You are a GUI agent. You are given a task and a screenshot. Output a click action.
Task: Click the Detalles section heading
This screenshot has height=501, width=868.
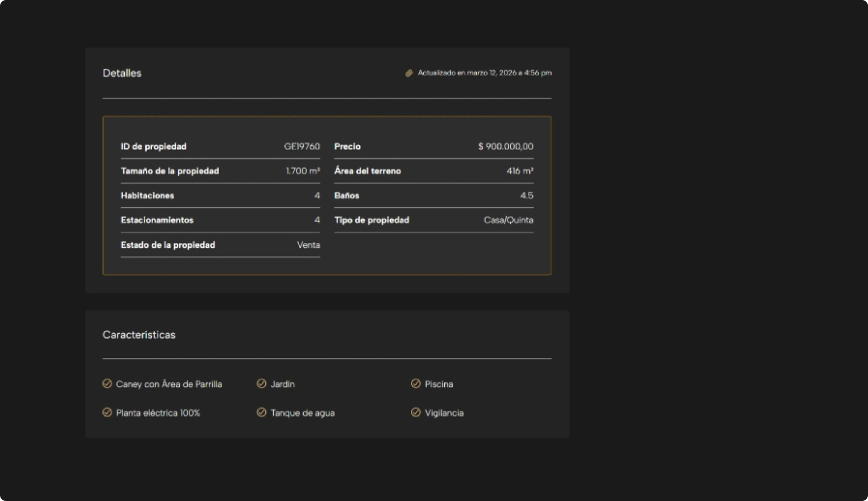coord(122,73)
